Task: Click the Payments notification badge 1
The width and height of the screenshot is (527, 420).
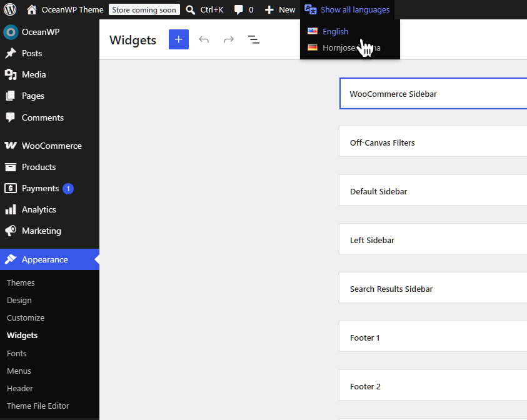Action: [68, 189]
